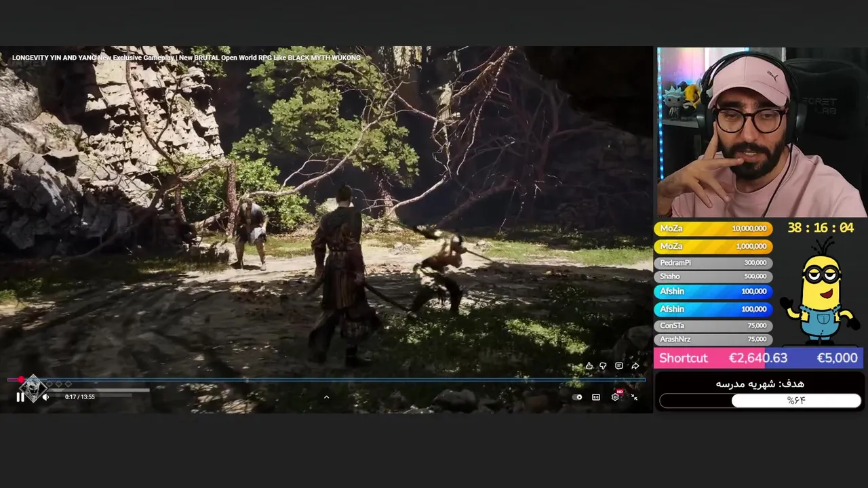Select the ConSTa 75,000 donor row
The width and height of the screenshot is (868, 488).
point(713,326)
